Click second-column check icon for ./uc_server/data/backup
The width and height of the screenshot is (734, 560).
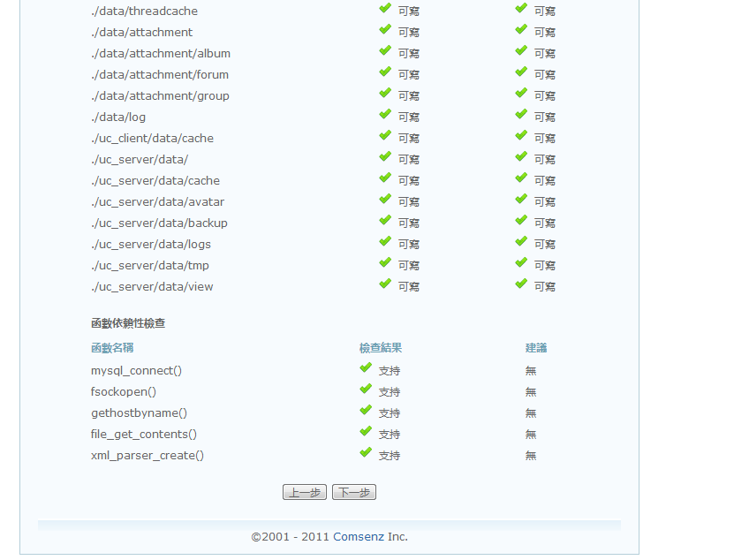pos(521,220)
